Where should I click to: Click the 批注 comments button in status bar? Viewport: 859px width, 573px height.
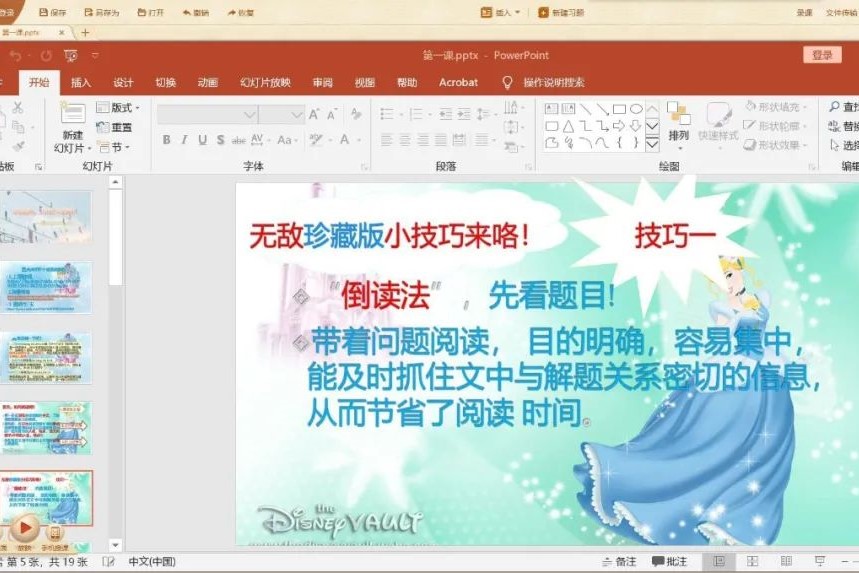point(669,561)
